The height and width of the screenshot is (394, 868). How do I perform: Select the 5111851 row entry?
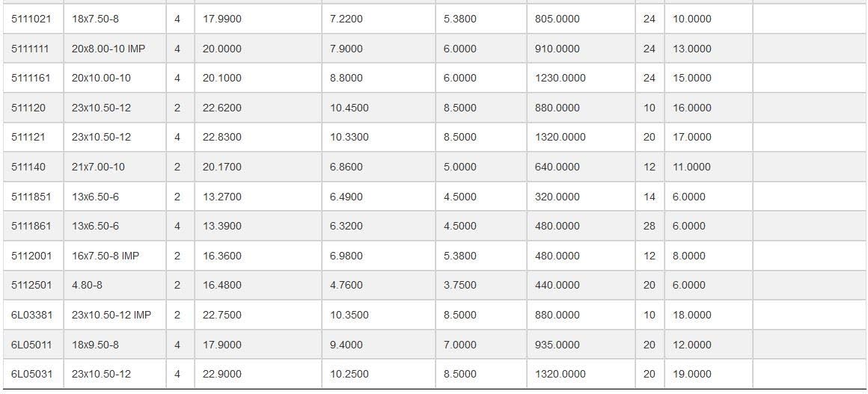tap(31, 197)
